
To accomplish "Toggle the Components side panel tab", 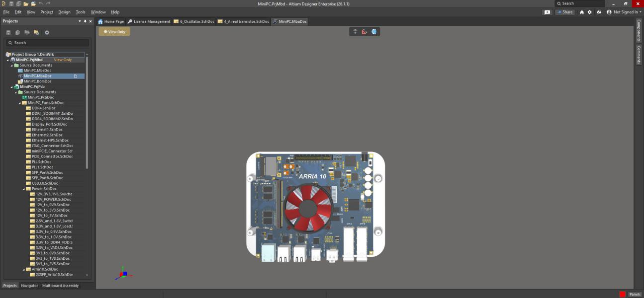I will click(639, 31).
